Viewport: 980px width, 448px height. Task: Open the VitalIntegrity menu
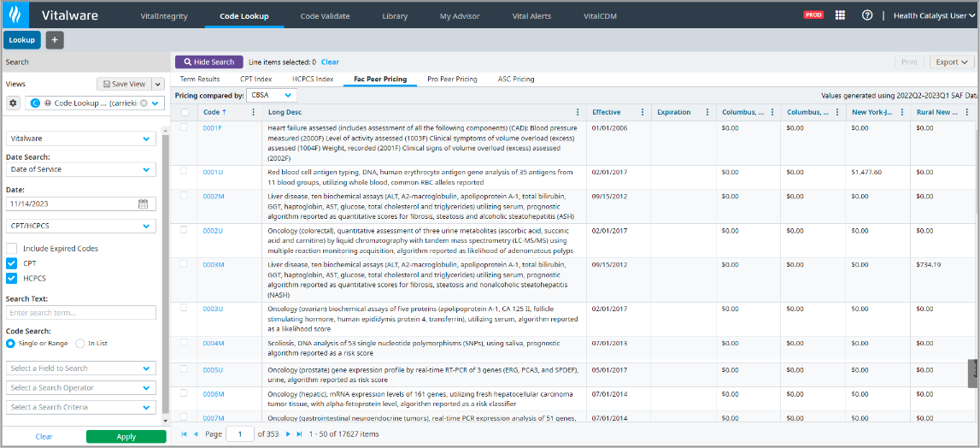click(x=164, y=16)
